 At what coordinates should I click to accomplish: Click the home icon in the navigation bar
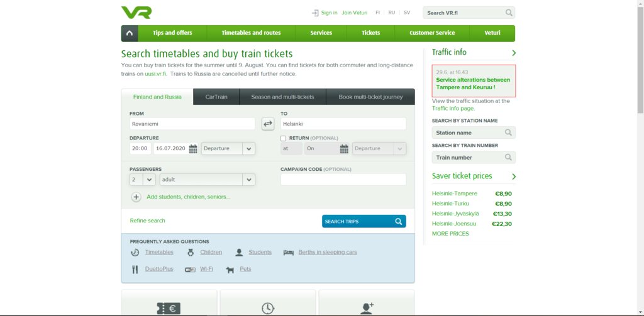pyautogui.click(x=130, y=33)
